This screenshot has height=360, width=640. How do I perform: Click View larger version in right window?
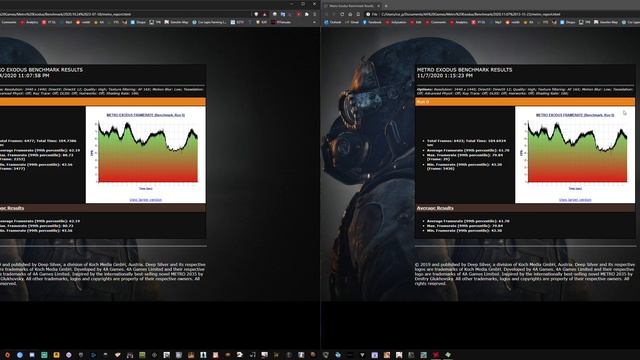pyautogui.click(x=575, y=200)
